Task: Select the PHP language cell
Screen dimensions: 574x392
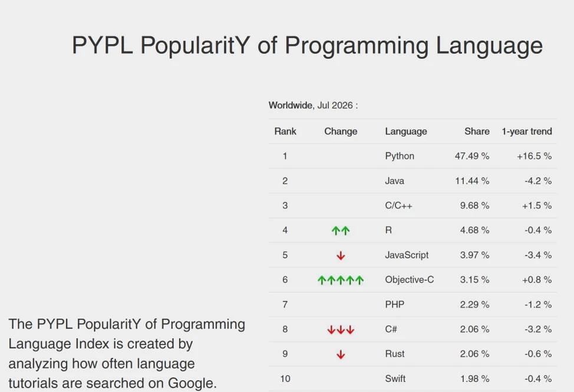Action: (395, 304)
